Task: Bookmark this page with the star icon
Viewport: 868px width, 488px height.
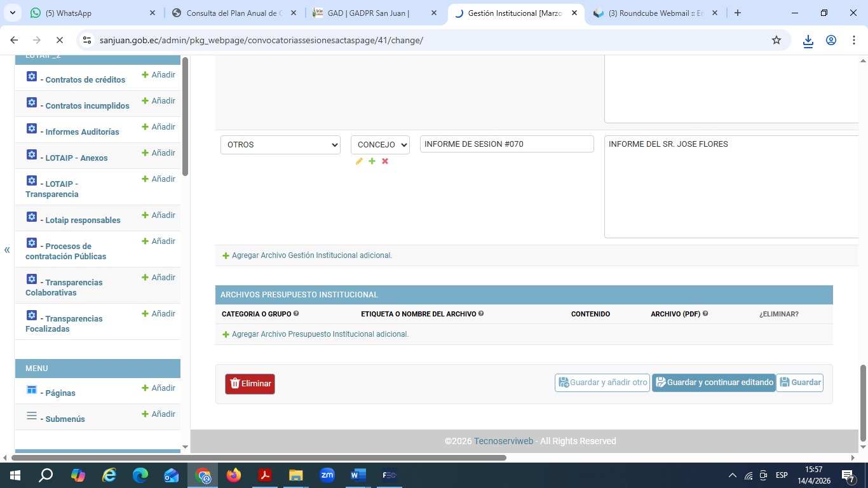Action: click(x=776, y=40)
